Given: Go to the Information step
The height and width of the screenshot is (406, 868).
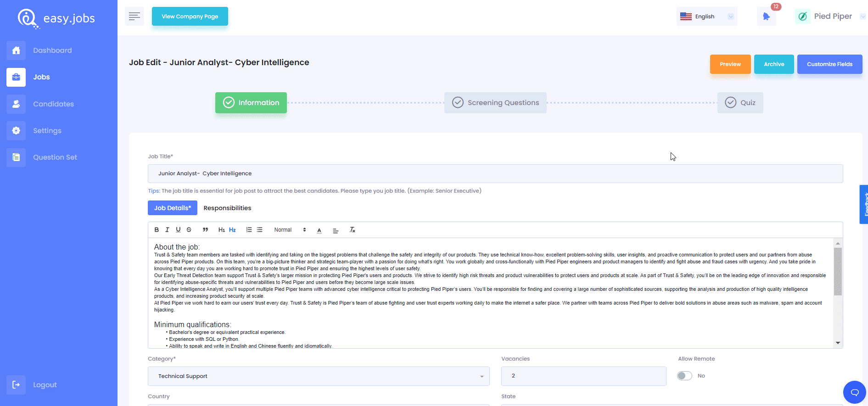Looking at the screenshot, I should 251,103.
